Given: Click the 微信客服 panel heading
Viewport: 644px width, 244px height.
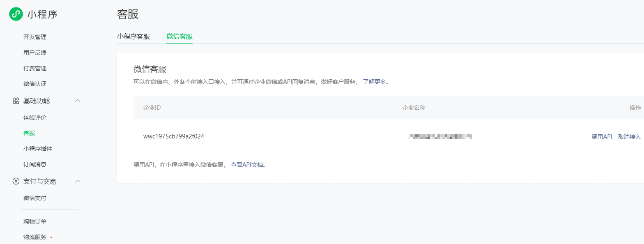Looking at the screenshot, I should 150,69.
